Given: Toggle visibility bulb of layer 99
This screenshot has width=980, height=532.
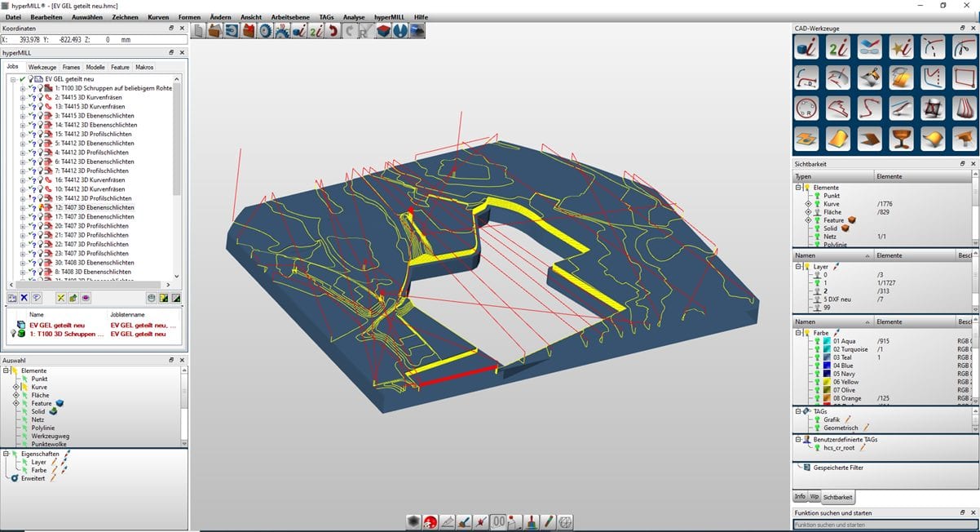Looking at the screenshot, I should [x=817, y=308].
